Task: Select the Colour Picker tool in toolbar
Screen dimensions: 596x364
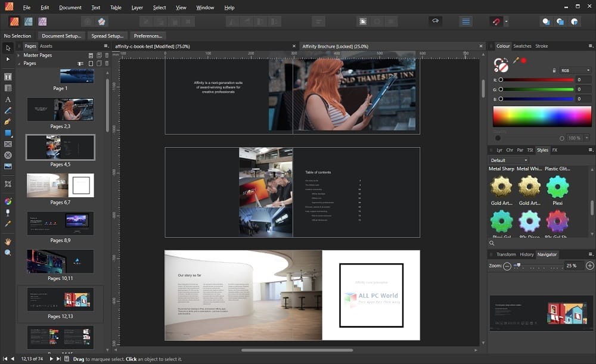Action: [8, 224]
